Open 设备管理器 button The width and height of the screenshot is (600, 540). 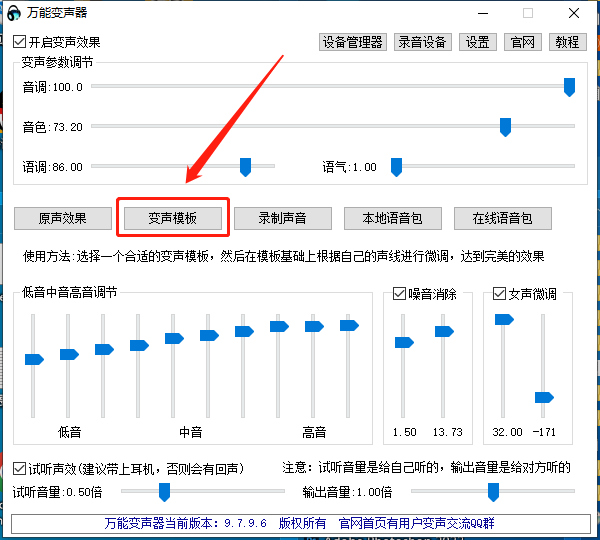tap(352, 42)
